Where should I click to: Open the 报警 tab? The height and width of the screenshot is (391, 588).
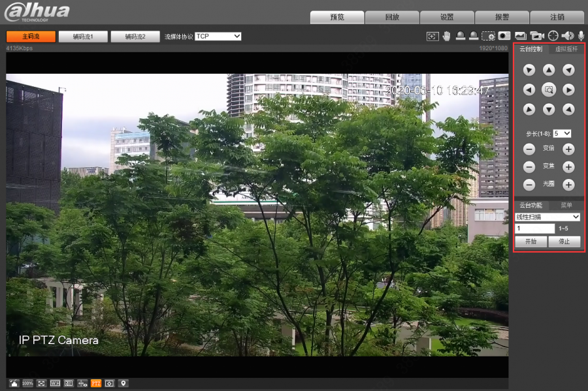point(502,17)
